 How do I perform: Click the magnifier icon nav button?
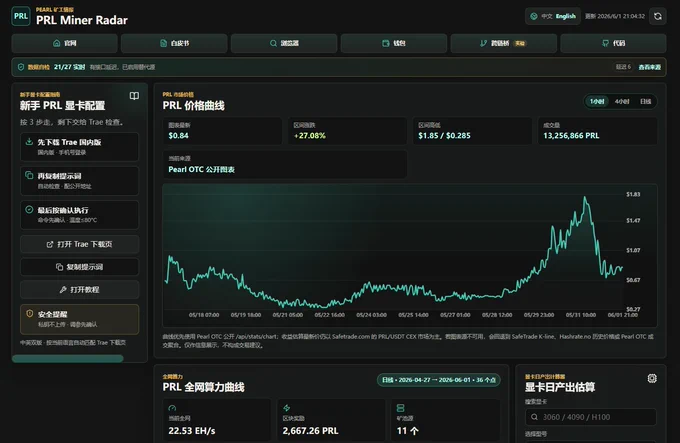tap(273, 43)
